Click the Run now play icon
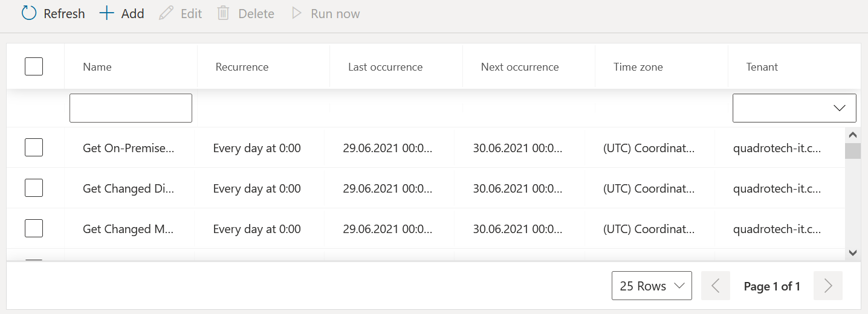The height and width of the screenshot is (314, 868). [296, 13]
